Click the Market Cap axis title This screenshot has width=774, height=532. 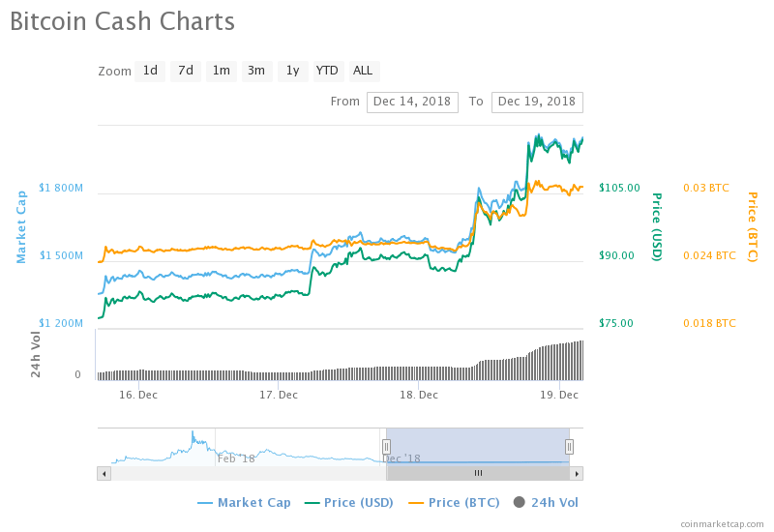21,227
